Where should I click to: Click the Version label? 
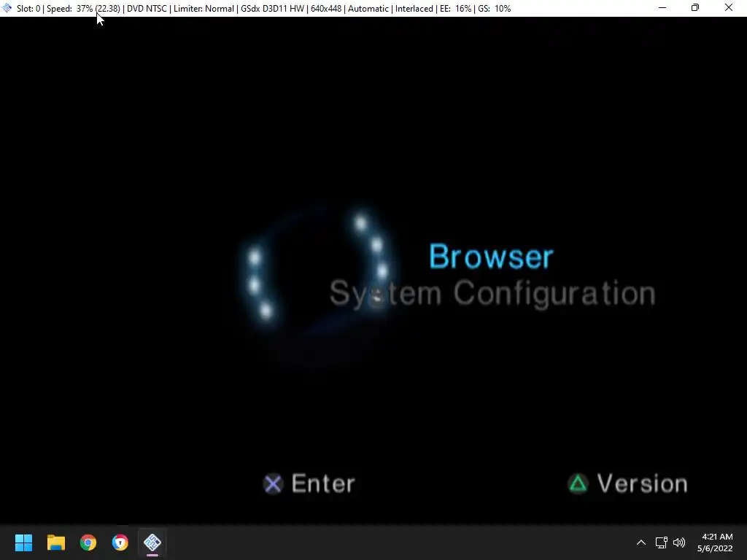point(642,484)
